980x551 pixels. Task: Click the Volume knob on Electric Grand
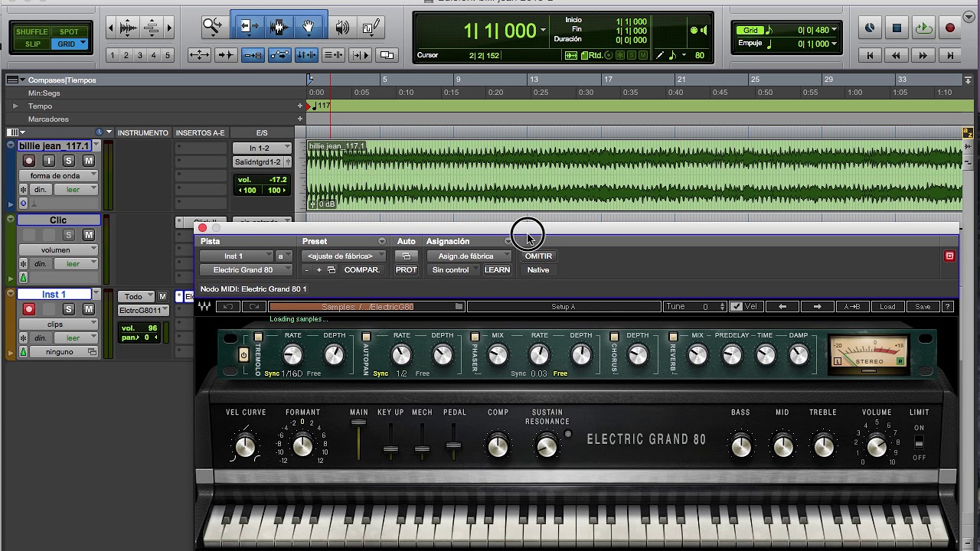click(x=877, y=445)
